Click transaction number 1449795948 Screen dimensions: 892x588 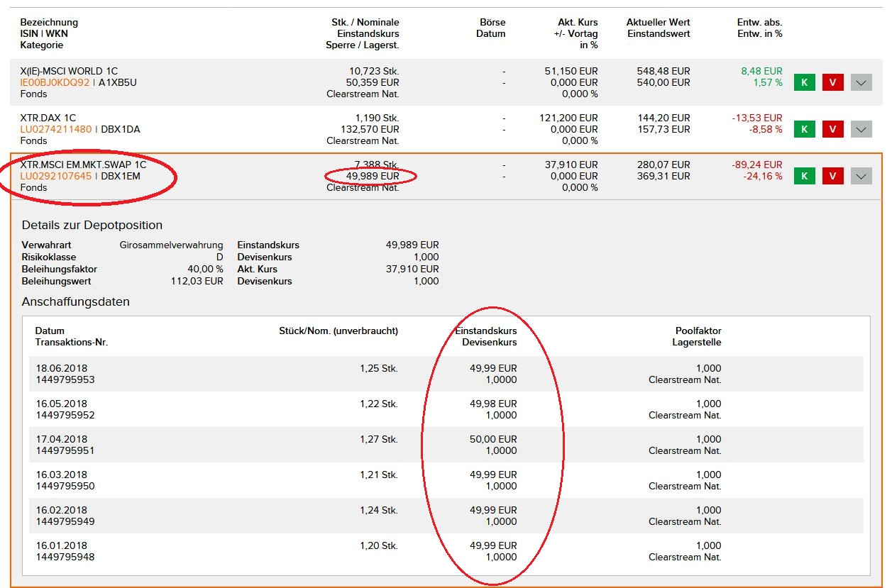point(65,558)
